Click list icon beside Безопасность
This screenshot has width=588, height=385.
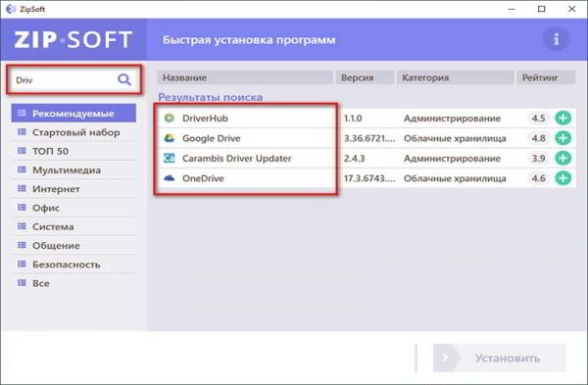22,264
